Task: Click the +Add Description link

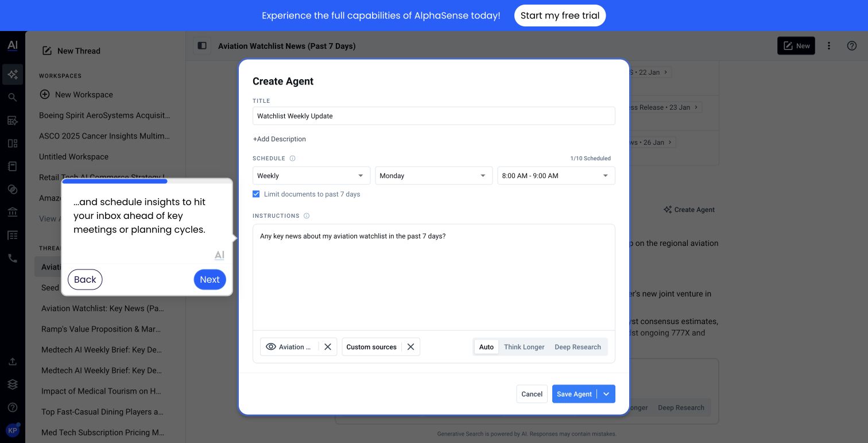Action: point(279,139)
